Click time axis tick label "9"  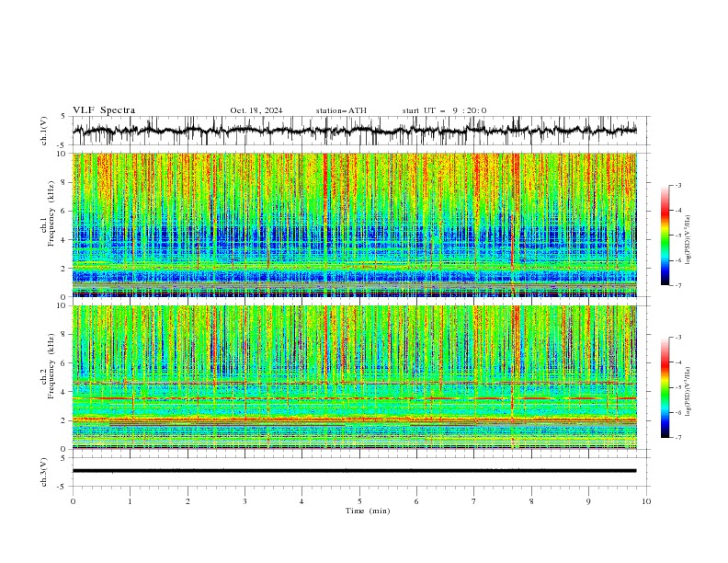pyautogui.click(x=588, y=501)
